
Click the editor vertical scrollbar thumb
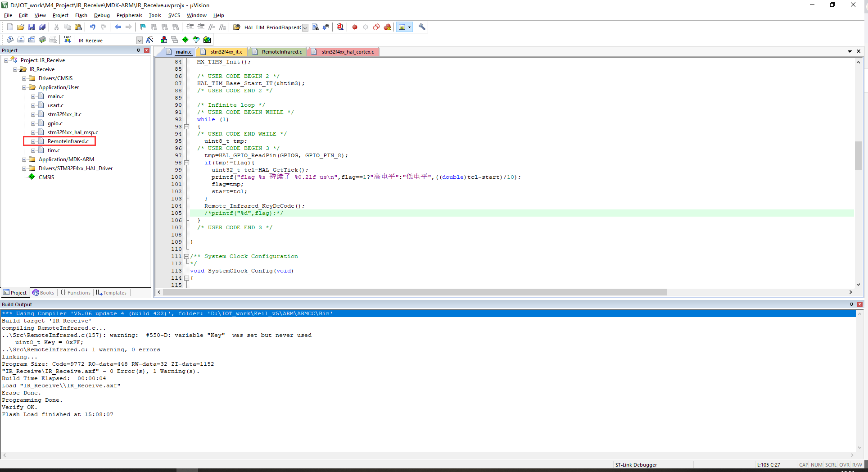859,155
